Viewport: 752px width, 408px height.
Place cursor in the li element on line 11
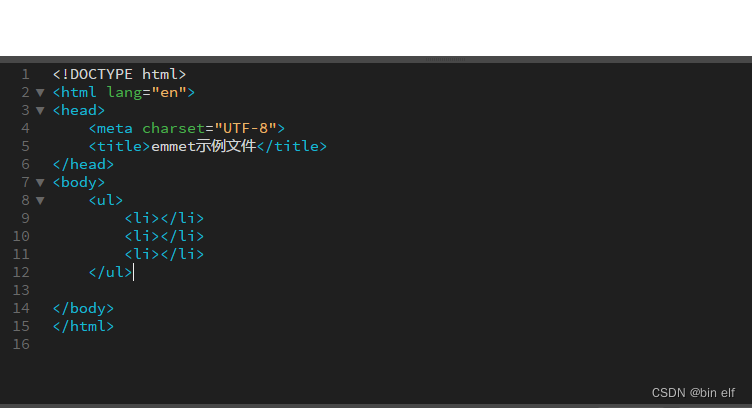[x=164, y=254]
